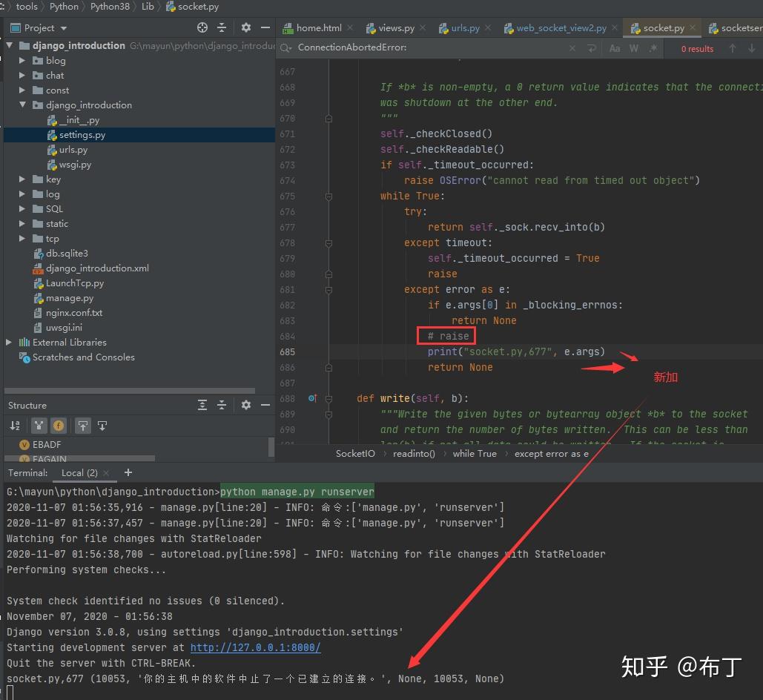Open the http://127.0.0.1:8000/ link
This screenshot has height=700, width=763.
tap(255, 647)
